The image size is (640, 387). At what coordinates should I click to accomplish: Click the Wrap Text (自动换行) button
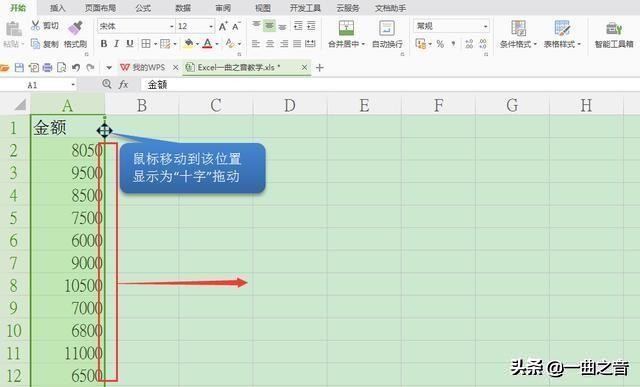(387, 34)
